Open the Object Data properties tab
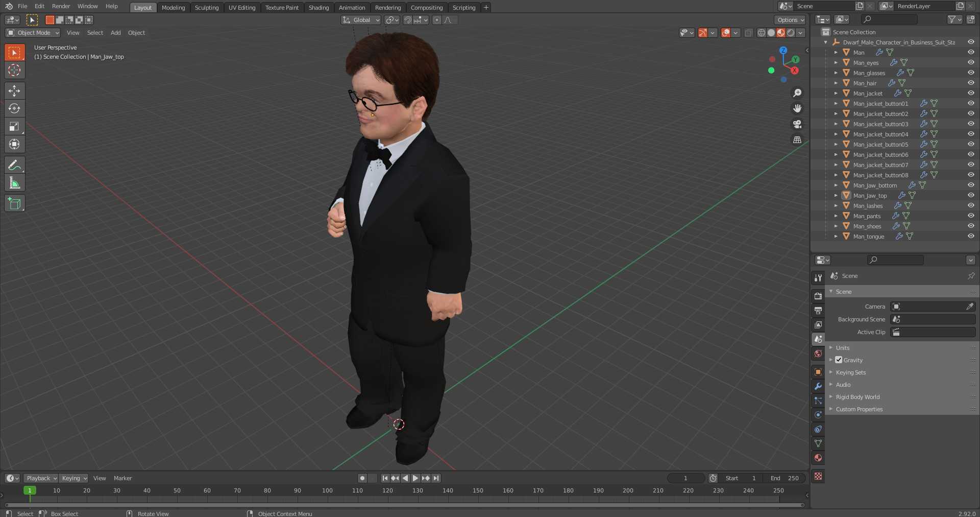 pyautogui.click(x=818, y=443)
